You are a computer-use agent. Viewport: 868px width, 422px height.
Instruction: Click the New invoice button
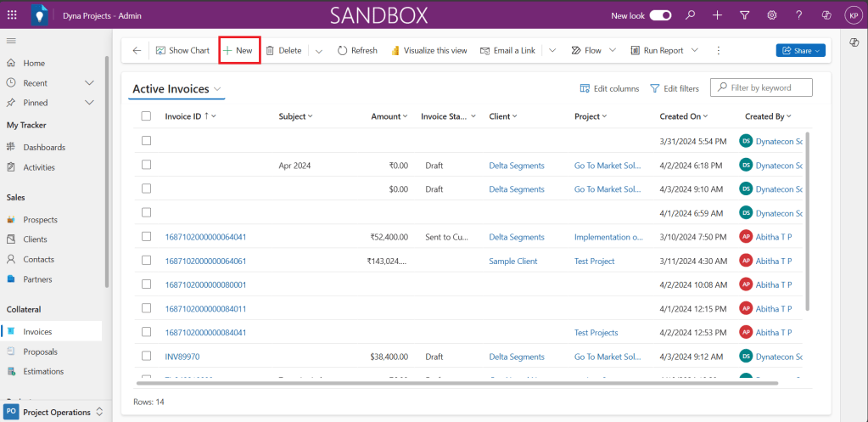(x=238, y=51)
